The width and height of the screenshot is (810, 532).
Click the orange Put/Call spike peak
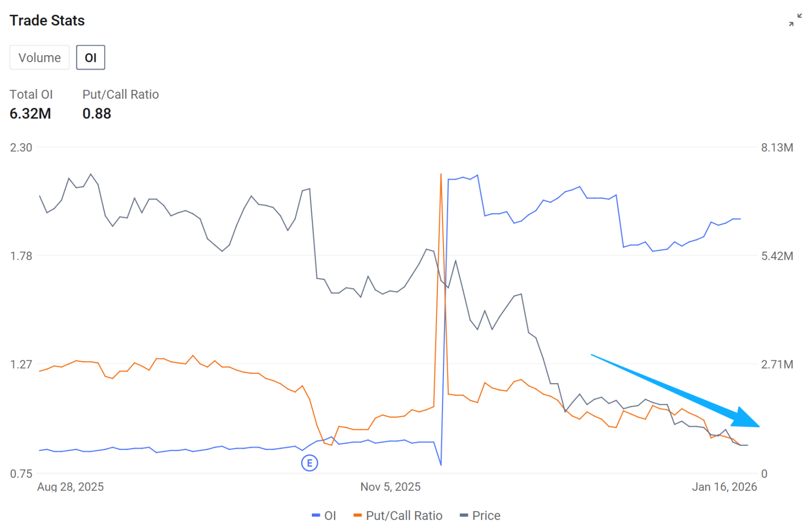pos(441,175)
